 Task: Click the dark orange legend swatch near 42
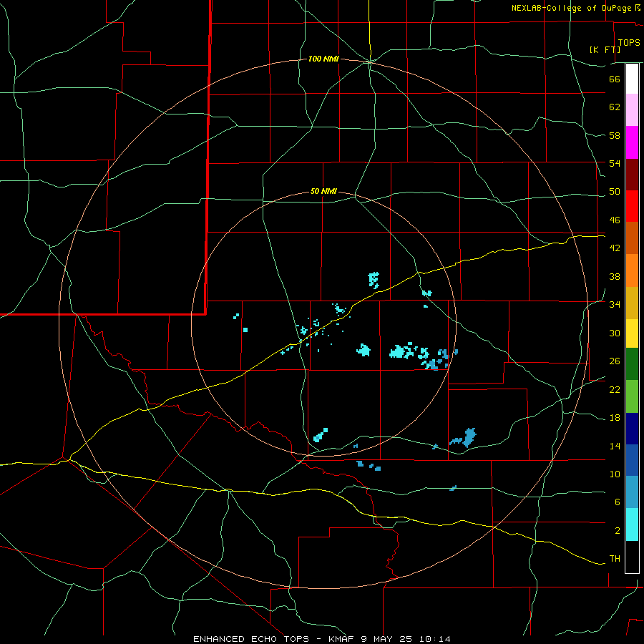pos(632,238)
